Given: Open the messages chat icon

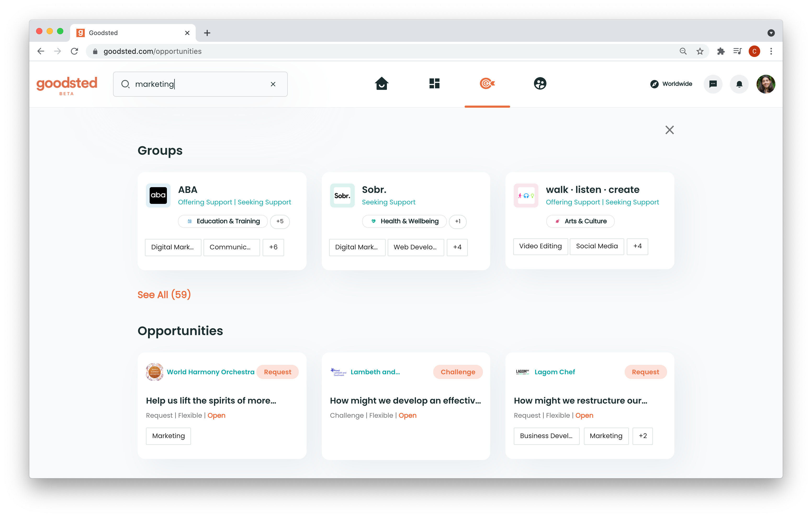Looking at the screenshot, I should (x=713, y=84).
